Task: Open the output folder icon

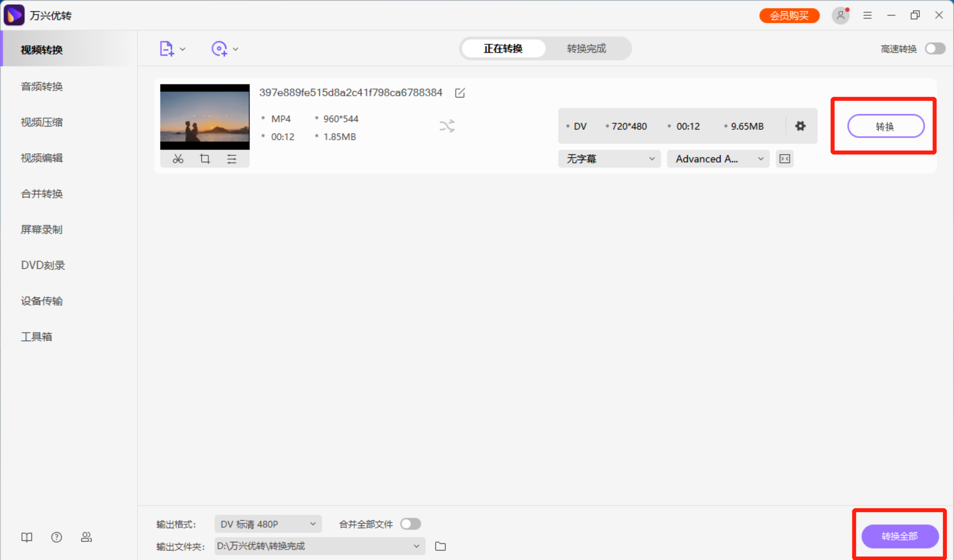Action: (x=440, y=546)
